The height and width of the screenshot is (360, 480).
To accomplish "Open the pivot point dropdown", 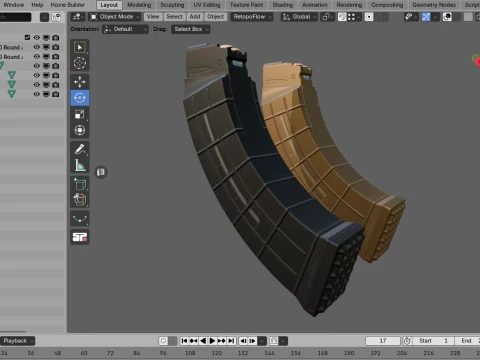I will click(328, 17).
